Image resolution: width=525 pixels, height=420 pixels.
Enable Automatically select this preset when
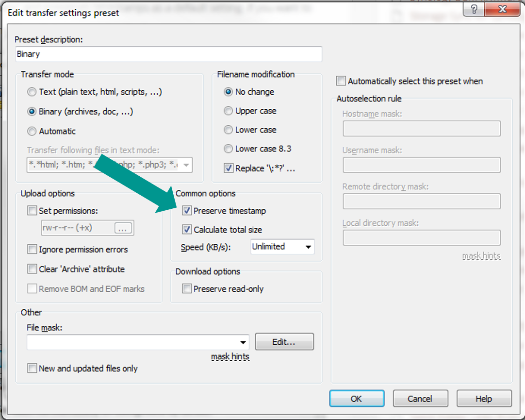pos(341,81)
